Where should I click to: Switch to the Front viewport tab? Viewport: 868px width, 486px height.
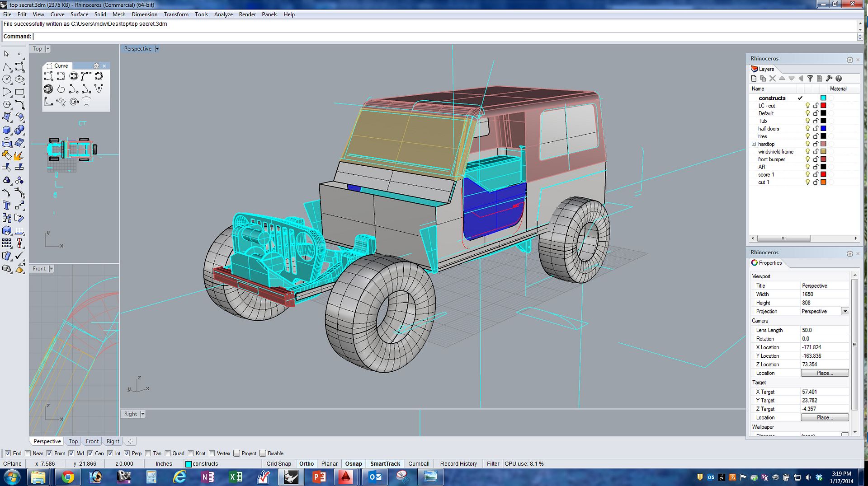click(92, 441)
